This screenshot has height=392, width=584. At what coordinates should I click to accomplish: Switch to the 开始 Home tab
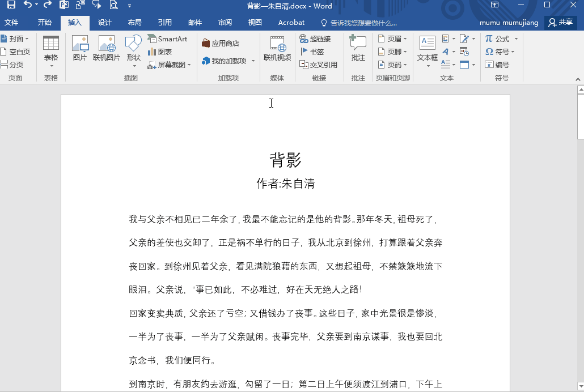[44, 23]
